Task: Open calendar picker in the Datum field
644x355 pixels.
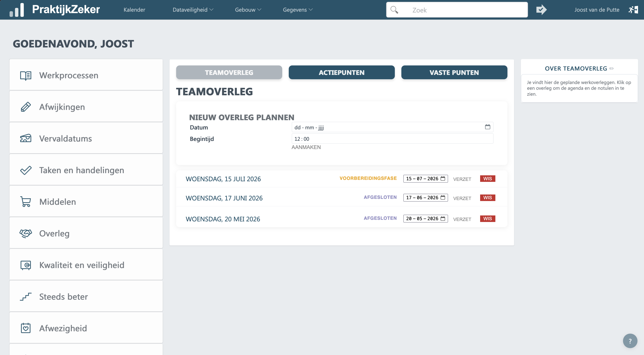Action: [x=487, y=127]
